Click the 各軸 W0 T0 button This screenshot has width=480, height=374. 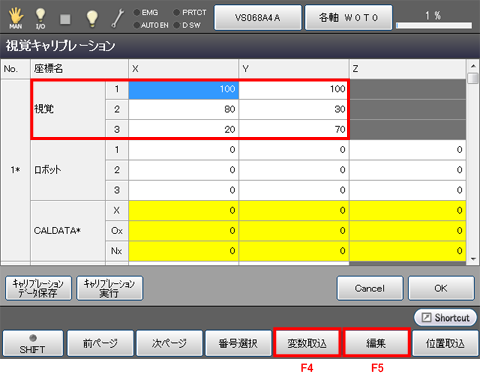348,17
